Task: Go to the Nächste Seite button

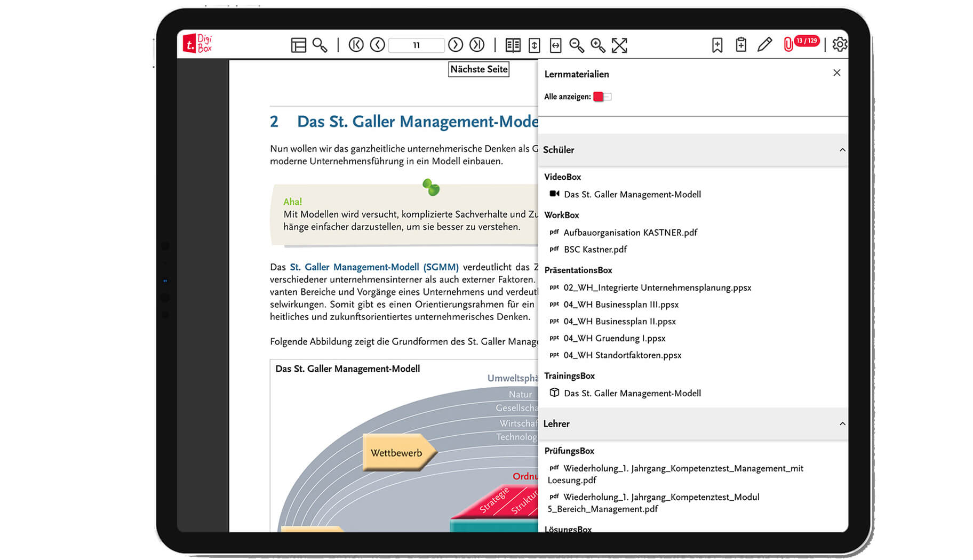Action: point(478,69)
